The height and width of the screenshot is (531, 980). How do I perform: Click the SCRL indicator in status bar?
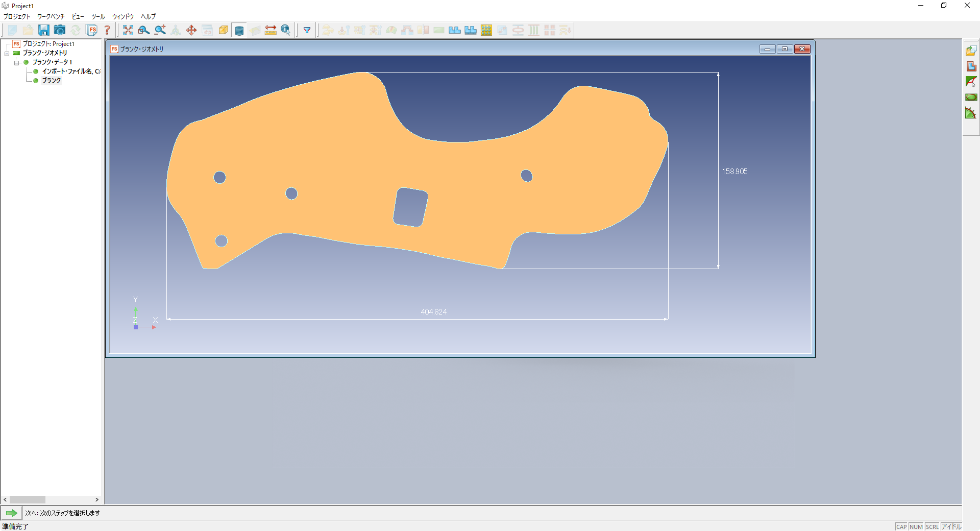coord(932,526)
